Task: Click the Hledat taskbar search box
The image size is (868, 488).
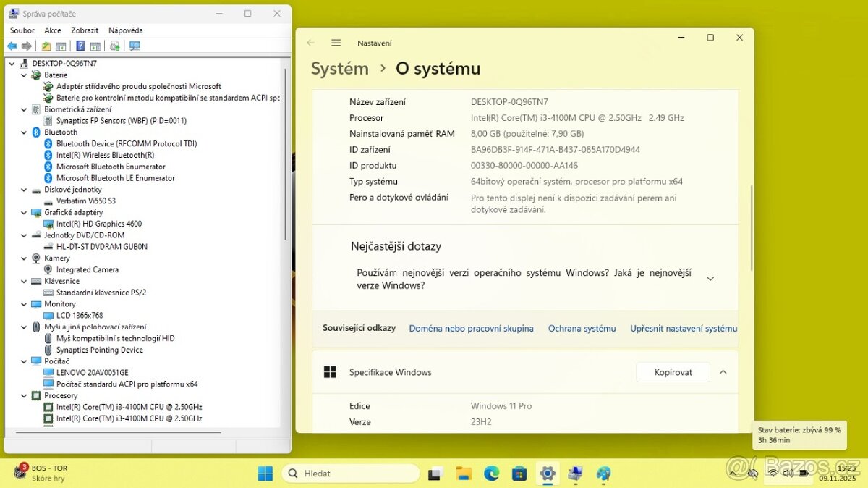Action: tap(351, 474)
